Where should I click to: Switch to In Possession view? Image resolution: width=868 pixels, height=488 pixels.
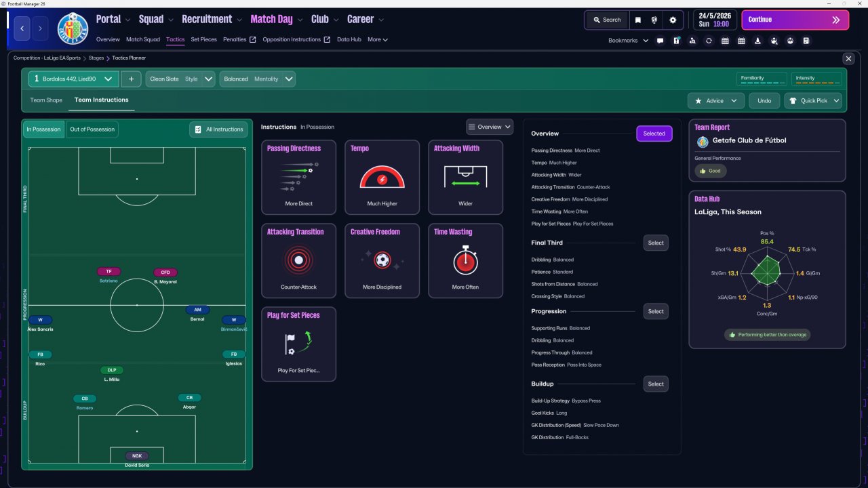click(x=43, y=129)
